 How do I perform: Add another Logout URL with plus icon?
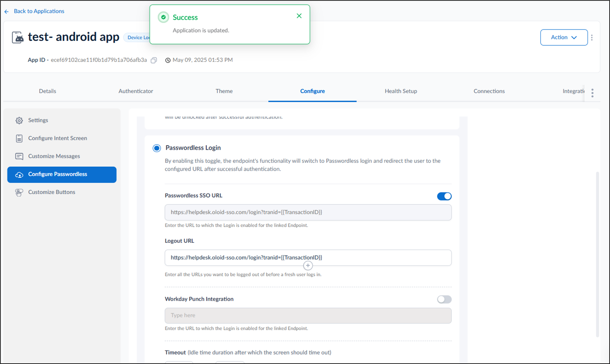pyautogui.click(x=308, y=266)
